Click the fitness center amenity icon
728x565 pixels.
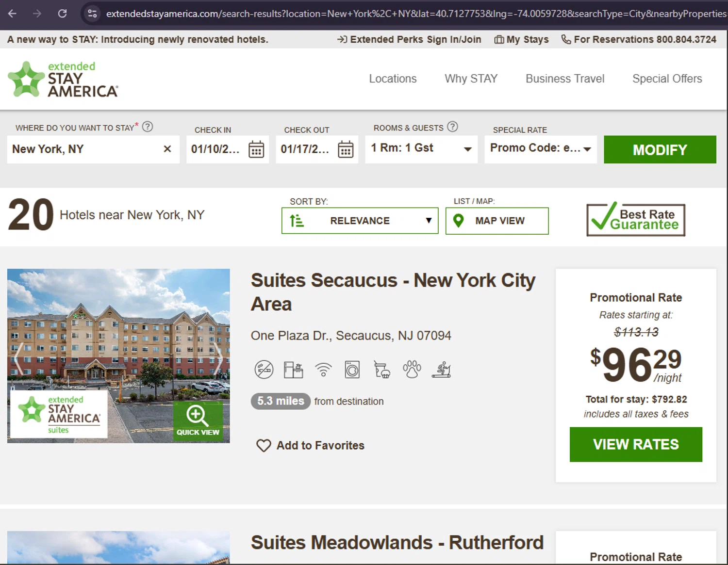pos(441,370)
